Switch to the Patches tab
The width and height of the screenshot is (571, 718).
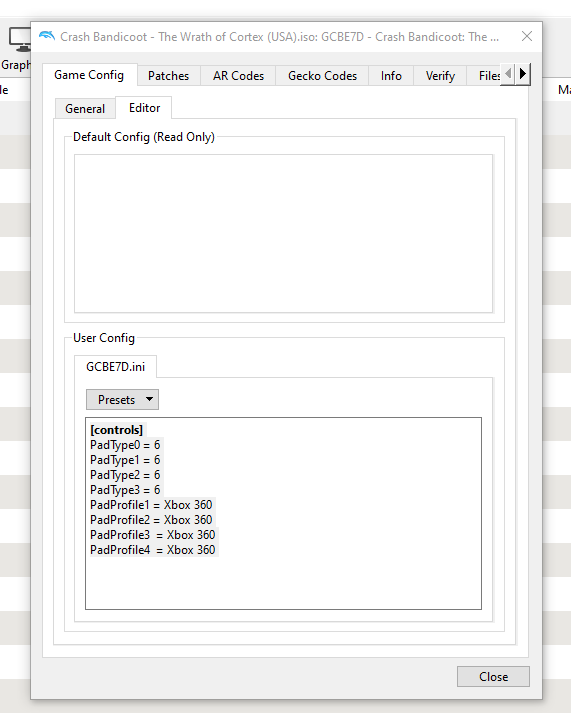tap(169, 76)
